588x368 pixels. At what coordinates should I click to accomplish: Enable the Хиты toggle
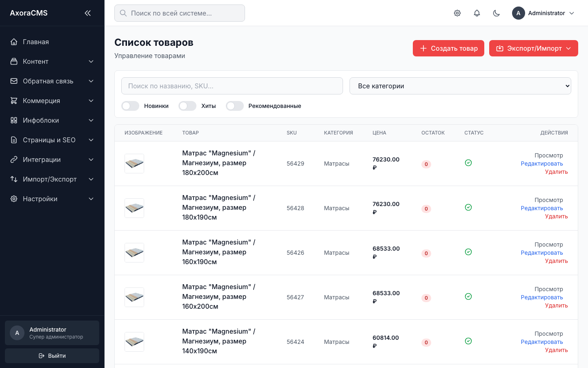coord(187,106)
